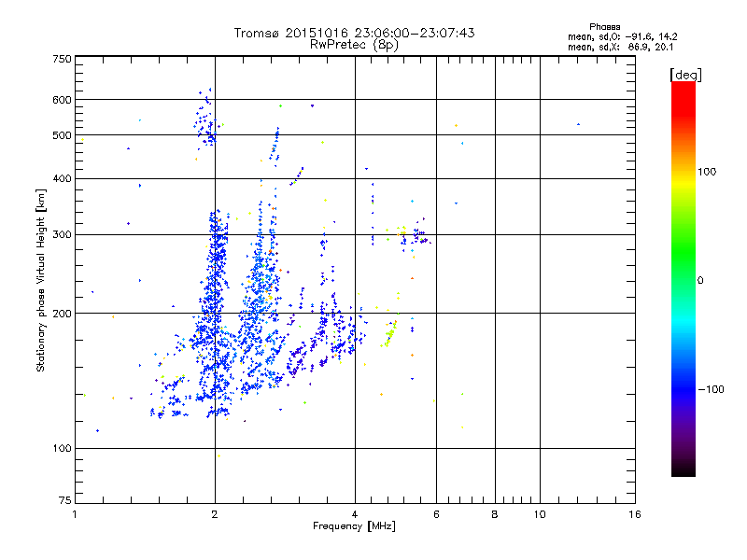Click the x-axis '16' MHz tick label
Screen dimensions: 747x560
(x=635, y=514)
